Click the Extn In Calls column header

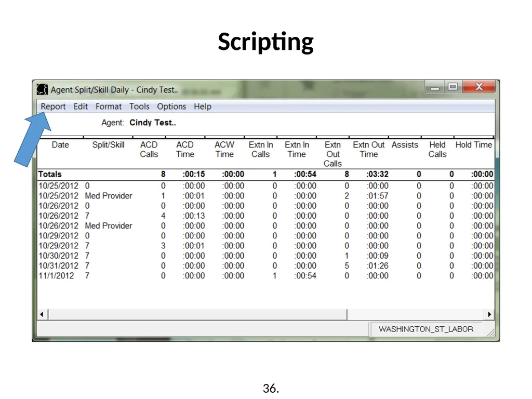[x=261, y=150]
